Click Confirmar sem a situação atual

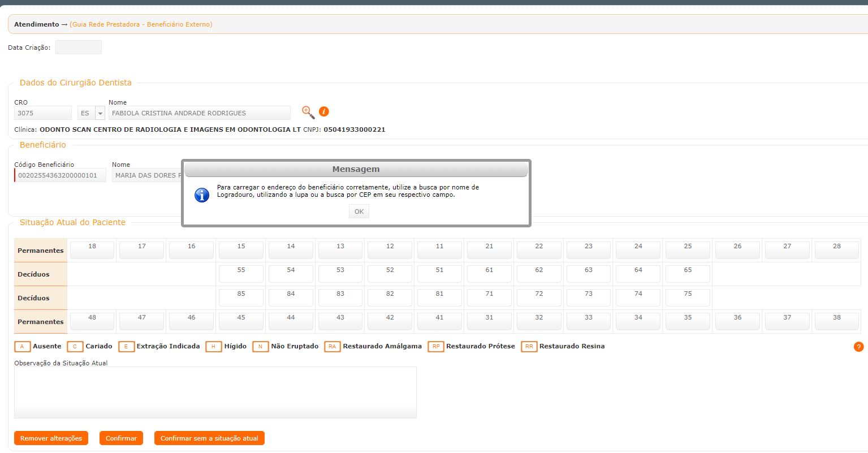pyautogui.click(x=209, y=438)
